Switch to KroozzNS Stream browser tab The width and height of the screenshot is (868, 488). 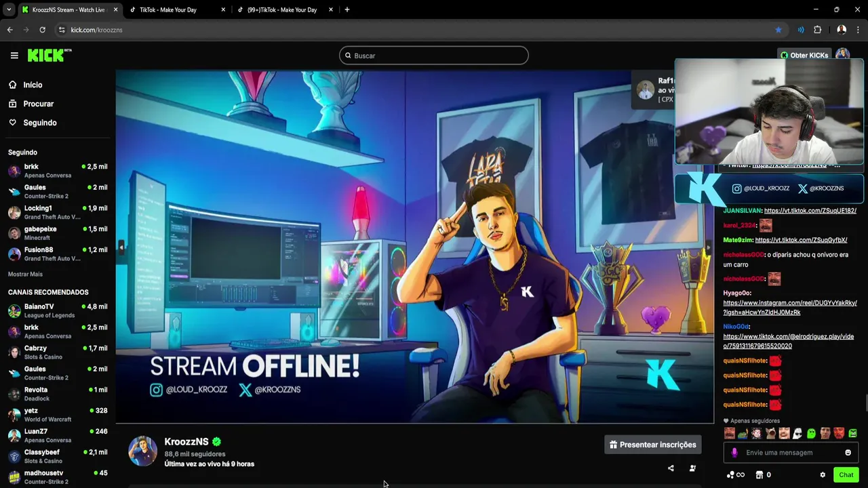click(x=71, y=9)
